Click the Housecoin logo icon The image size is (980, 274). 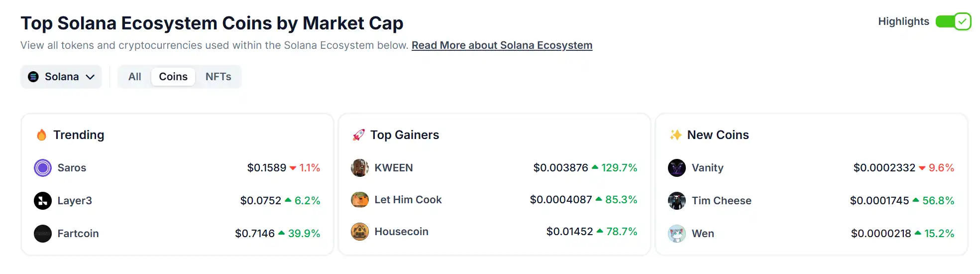359,232
